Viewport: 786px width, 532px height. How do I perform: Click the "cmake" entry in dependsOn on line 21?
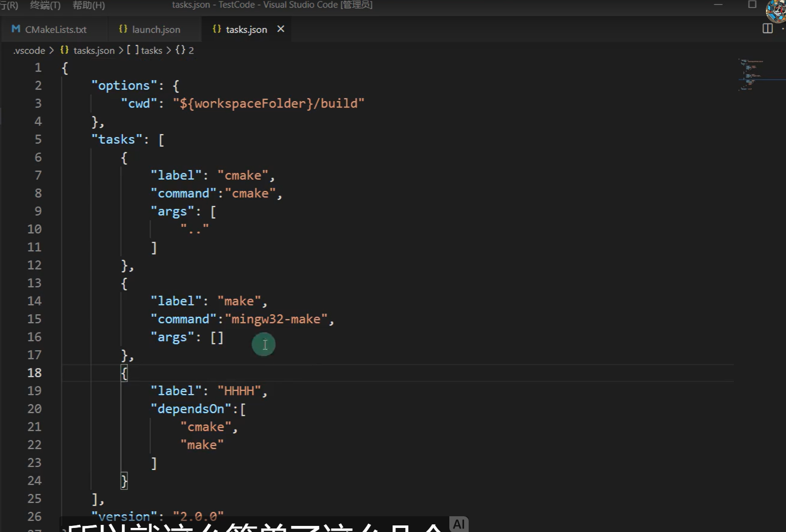tap(206, 426)
